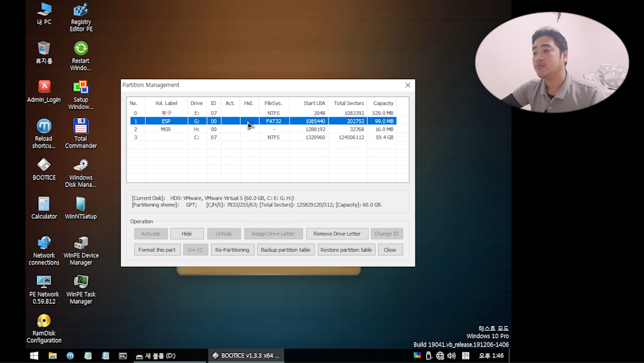Click the Hide button
Viewport: 644px width, 363px height.
tap(187, 233)
